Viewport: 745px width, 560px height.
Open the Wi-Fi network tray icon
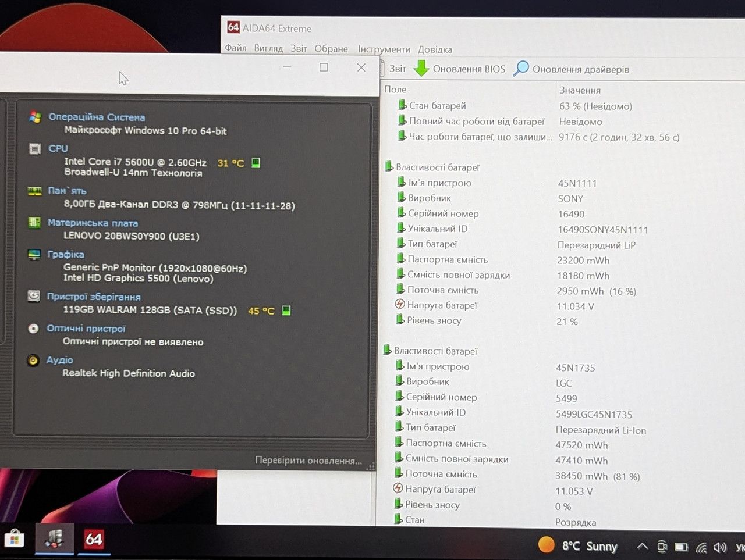tap(701, 547)
